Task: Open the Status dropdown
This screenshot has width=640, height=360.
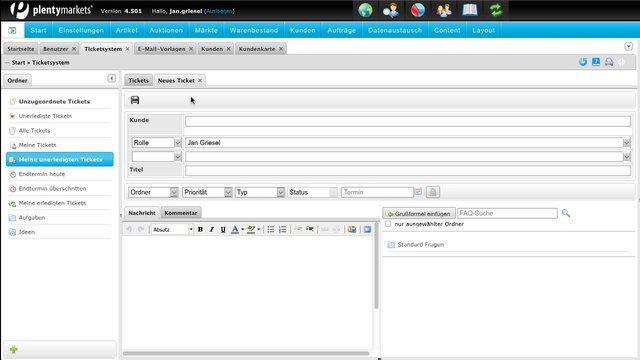Action: (313, 192)
